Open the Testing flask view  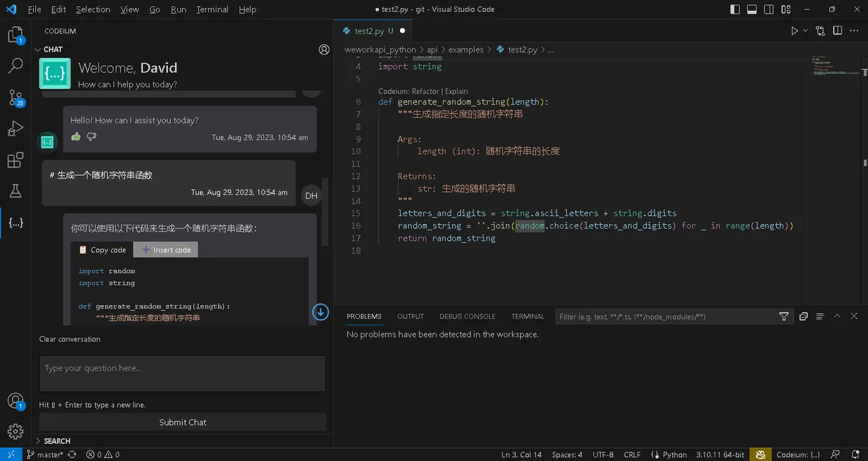point(15,192)
